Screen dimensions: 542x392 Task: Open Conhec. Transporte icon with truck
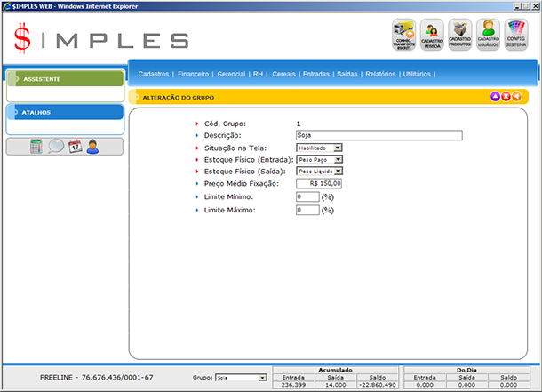click(x=404, y=36)
